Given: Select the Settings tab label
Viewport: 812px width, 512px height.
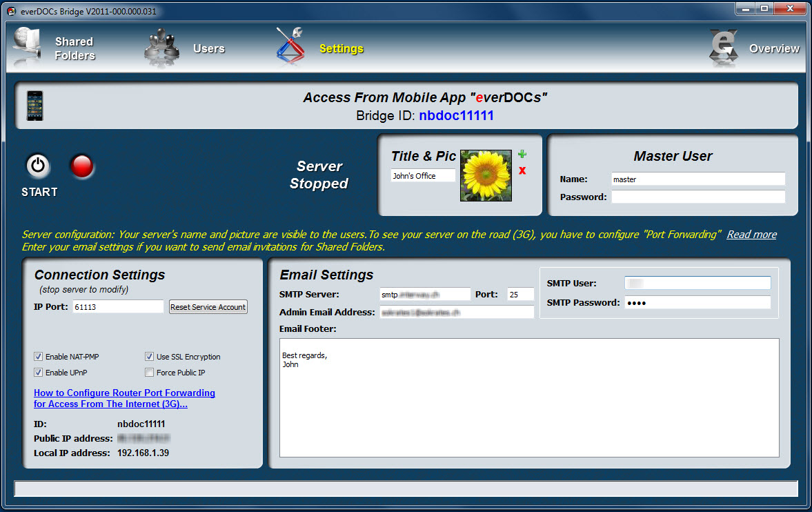Looking at the screenshot, I should point(341,49).
